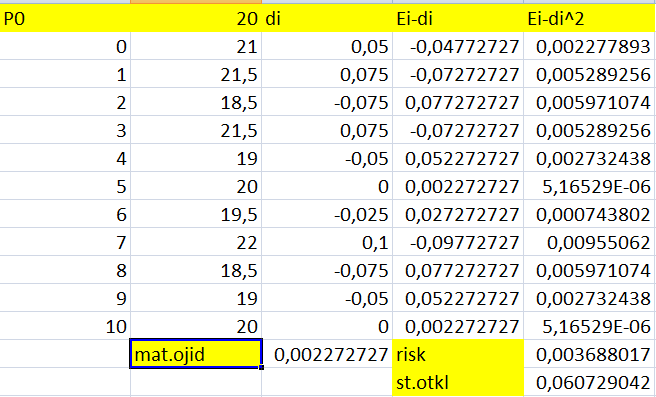The height and width of the screenshot is (397, 656).
Task: Select the cell showing -0,09772727
Action: 458,242
